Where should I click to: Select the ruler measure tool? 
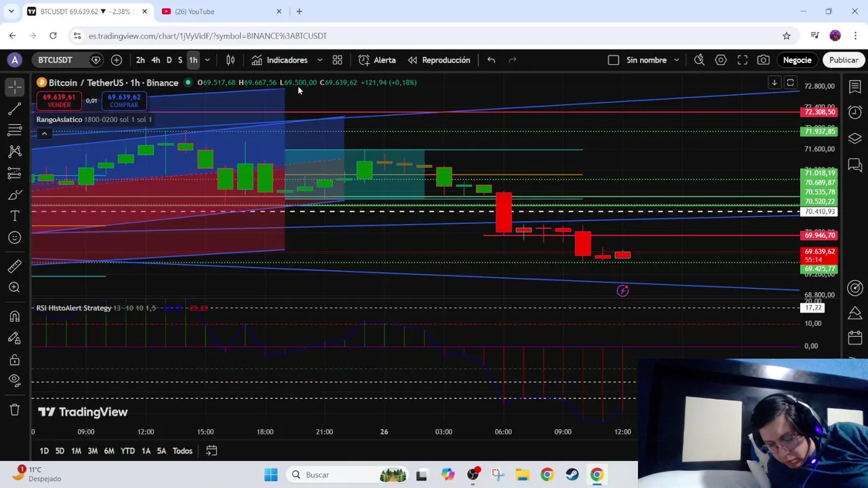click(14, 266)
